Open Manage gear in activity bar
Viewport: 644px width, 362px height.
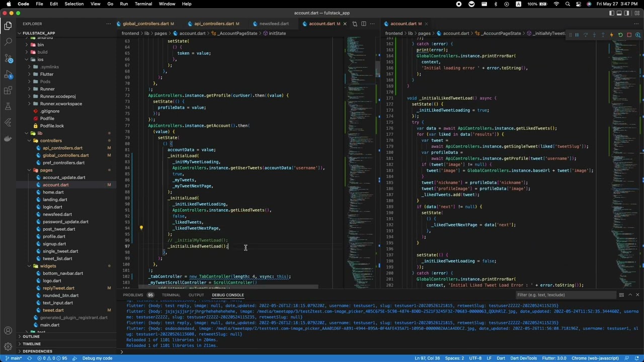click(8, 346)
